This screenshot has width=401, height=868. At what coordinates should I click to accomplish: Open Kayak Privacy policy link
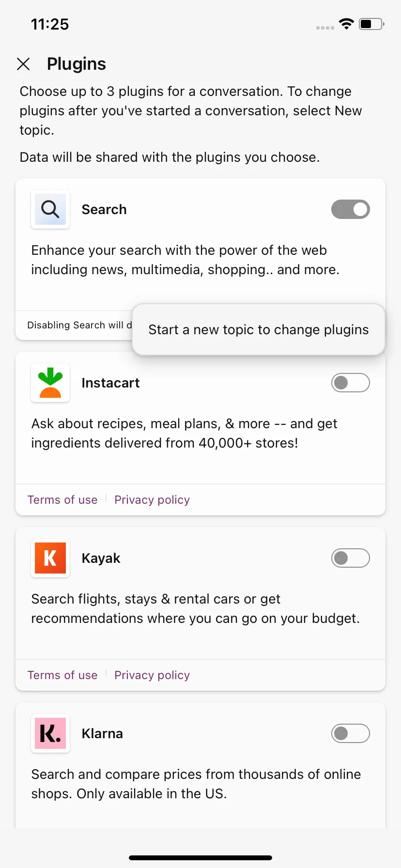click(x=152, y=675)
